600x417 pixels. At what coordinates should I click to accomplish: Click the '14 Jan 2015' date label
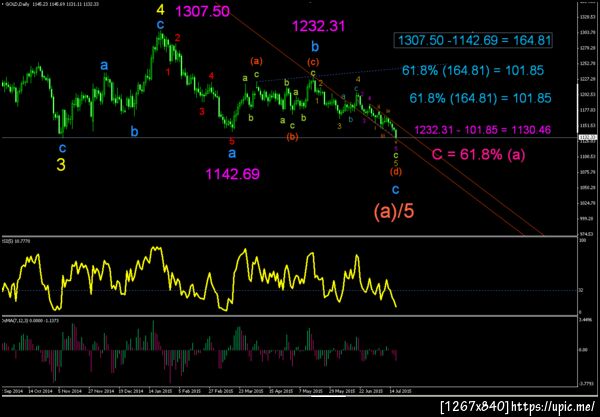click(160, 391)
